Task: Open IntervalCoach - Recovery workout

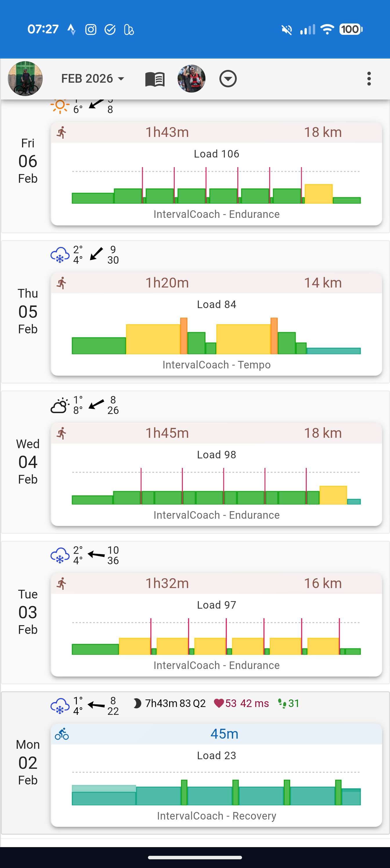Action: point(216,815)
